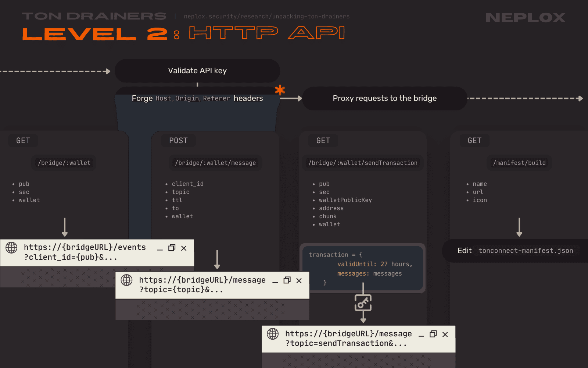Click the /bridge/:wallet/message endpoint

pyautogui.click(x=215, y=163)
